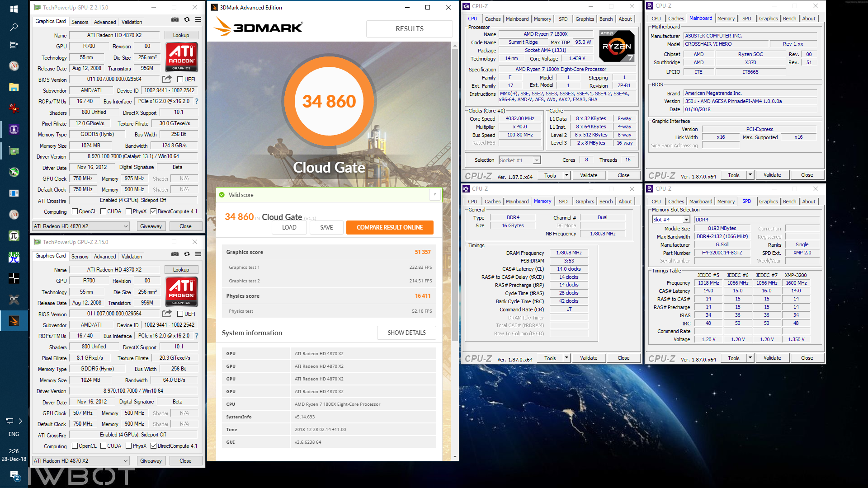Image resolution: width=868 pixels, height=488 pixels.
Task: Click the GPU-Z green card taskbar icon
Action: point(14,151)
